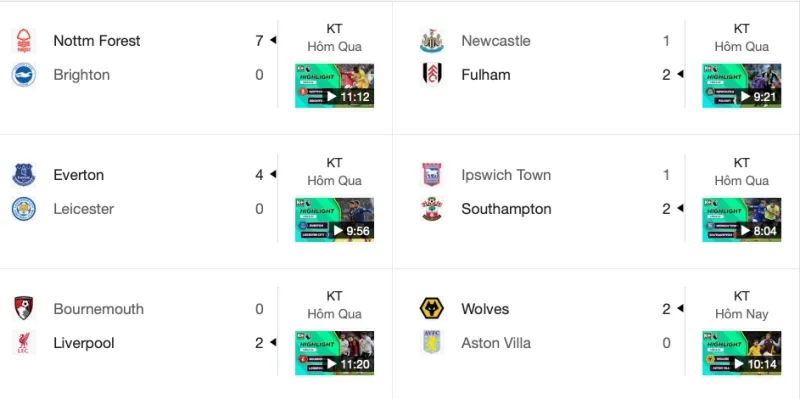Click the Southampton club crest
800x399 pixels.
tap(432, 209)
